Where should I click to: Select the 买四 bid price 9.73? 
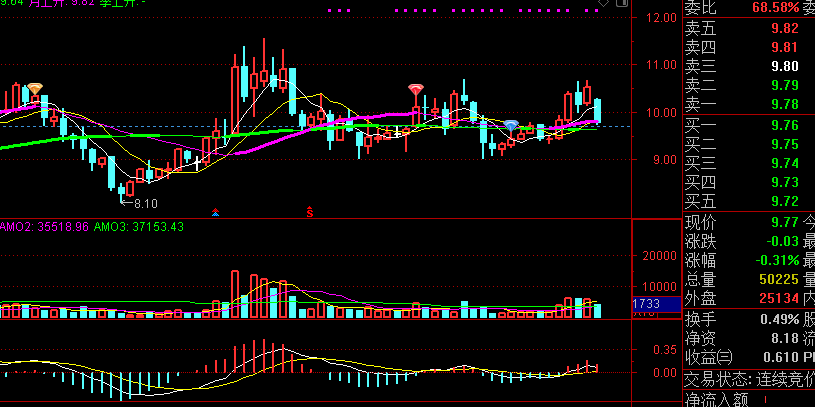785,182
